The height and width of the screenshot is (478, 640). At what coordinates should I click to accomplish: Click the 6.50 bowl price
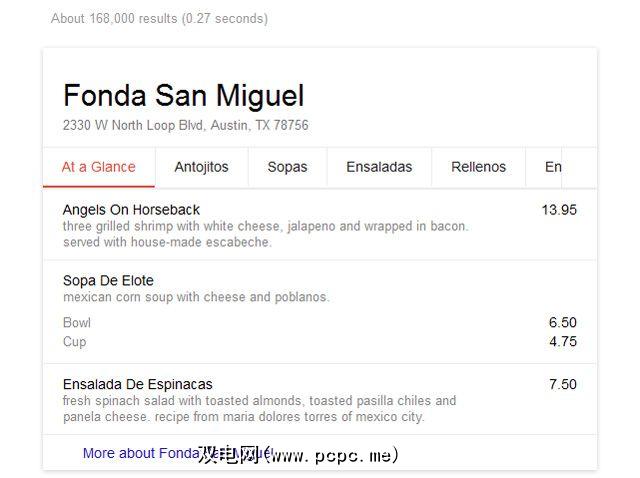[x=562, y=322]
